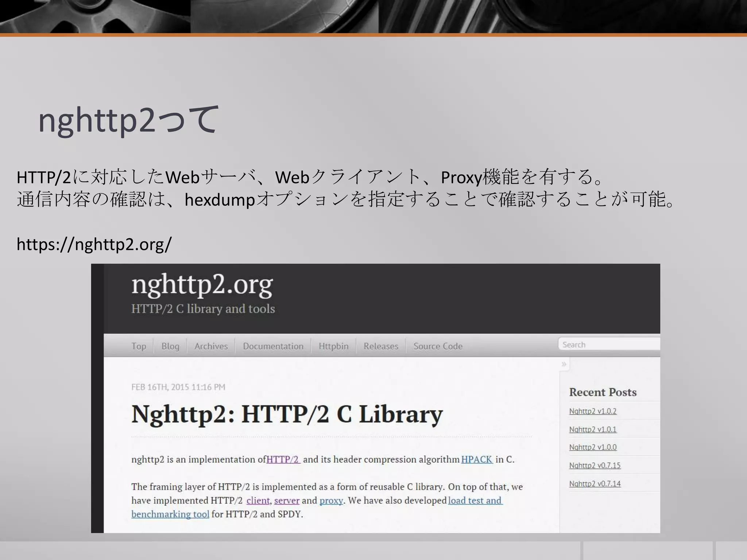Click the HTTP/2 C library and tools subtitle
The image size is (747, 560).
(x=203, y=309)
